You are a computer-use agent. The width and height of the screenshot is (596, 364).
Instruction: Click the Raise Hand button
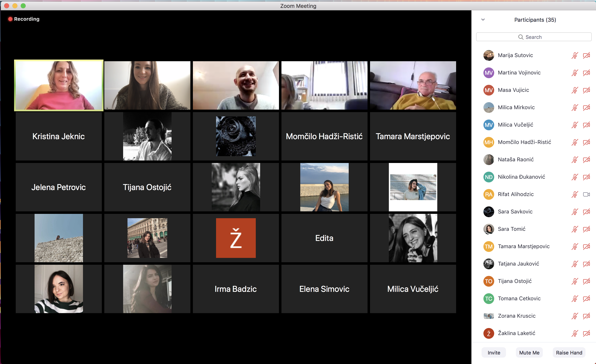pyautogui.click(x=569, y=353)
